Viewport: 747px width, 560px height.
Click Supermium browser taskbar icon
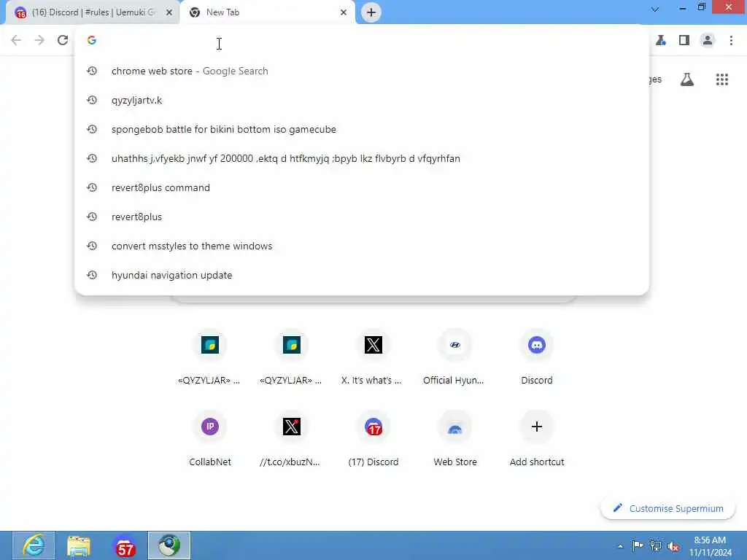pos(169,545)
